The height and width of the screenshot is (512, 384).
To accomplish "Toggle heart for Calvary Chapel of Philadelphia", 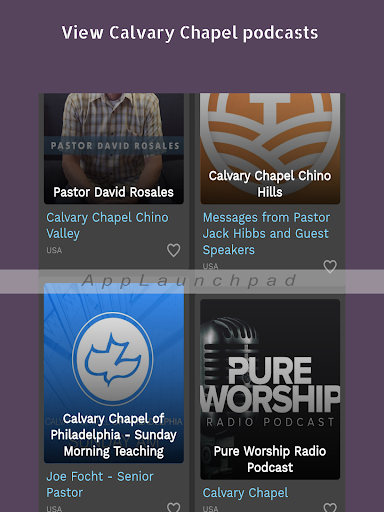I will pos(173,507).
